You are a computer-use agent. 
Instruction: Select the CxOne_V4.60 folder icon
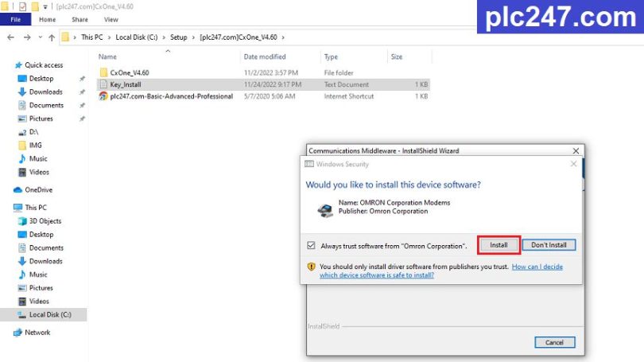(x=103, y=72)
